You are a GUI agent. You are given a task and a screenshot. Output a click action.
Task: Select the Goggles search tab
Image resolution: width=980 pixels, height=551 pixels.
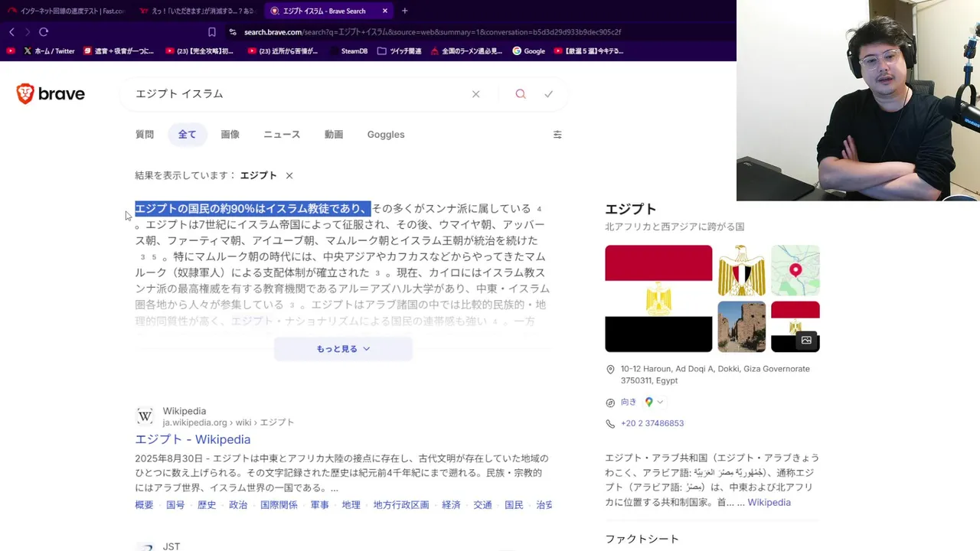386,135
